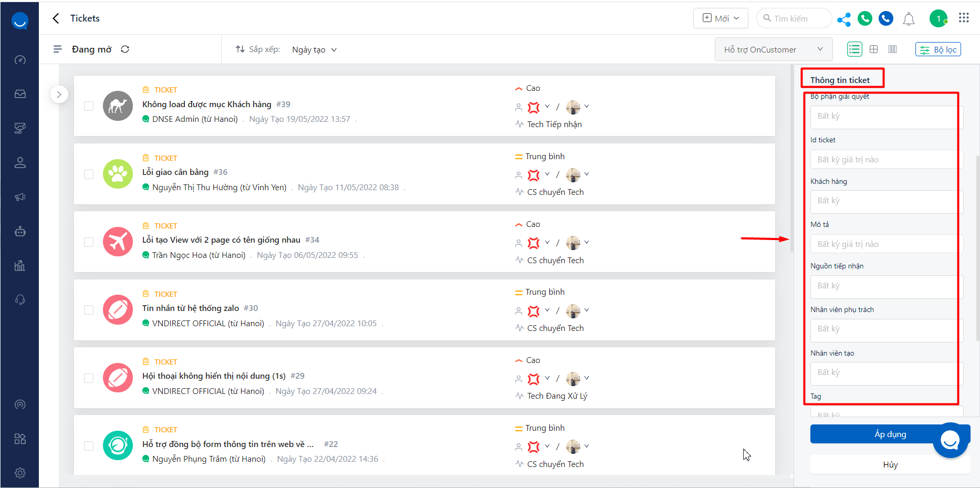This screenshot has height=488, width=980.
Task: Switch to the grid view layout icon
Action: click(874, 49)
